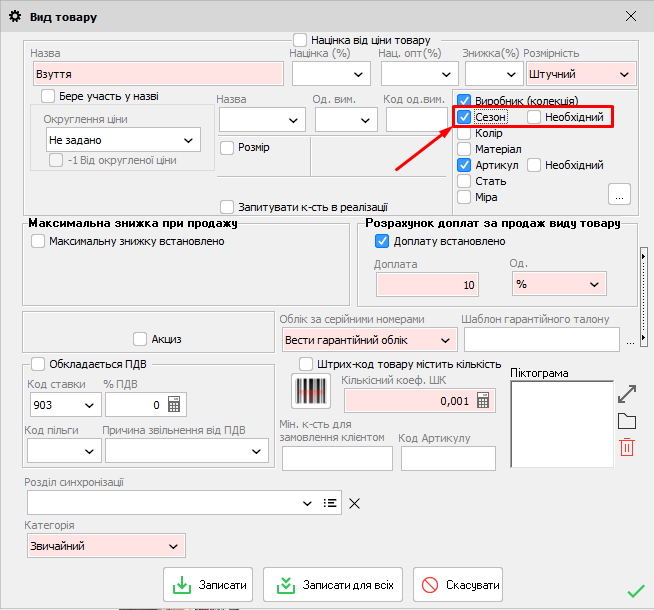Enable the Акциз checkbox
The height and width of the screenshot is (610, 654).
point(139,339)
